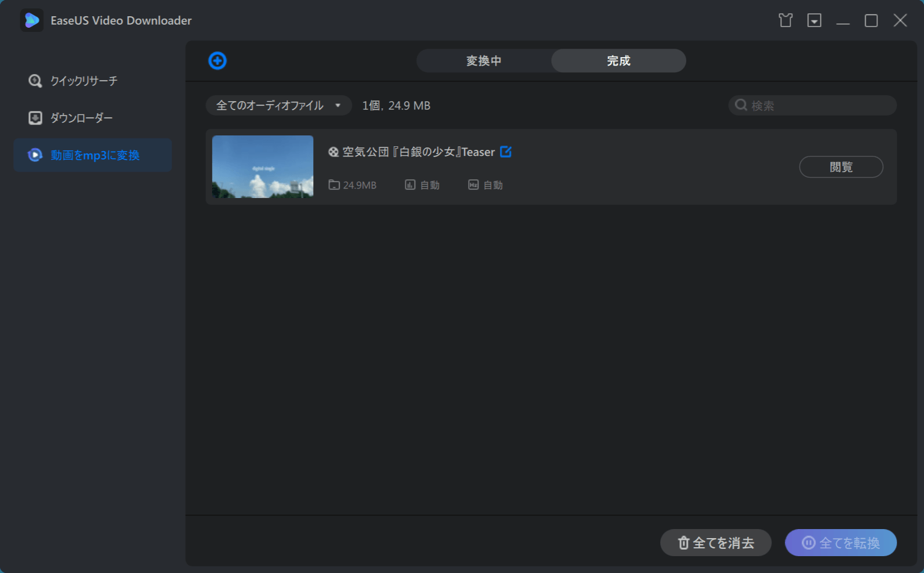This screenshot has width=924, height=573.
Task: Click the 閲覧 button
Action: (841, 167)
